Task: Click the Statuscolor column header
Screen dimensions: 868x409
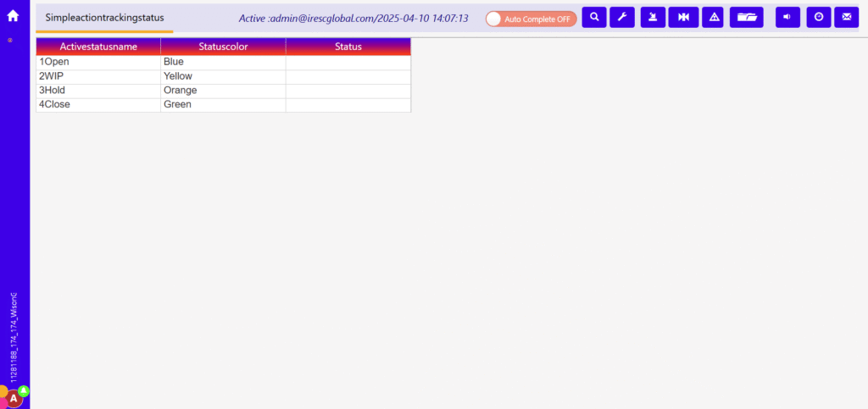Action: coord(223,47)
